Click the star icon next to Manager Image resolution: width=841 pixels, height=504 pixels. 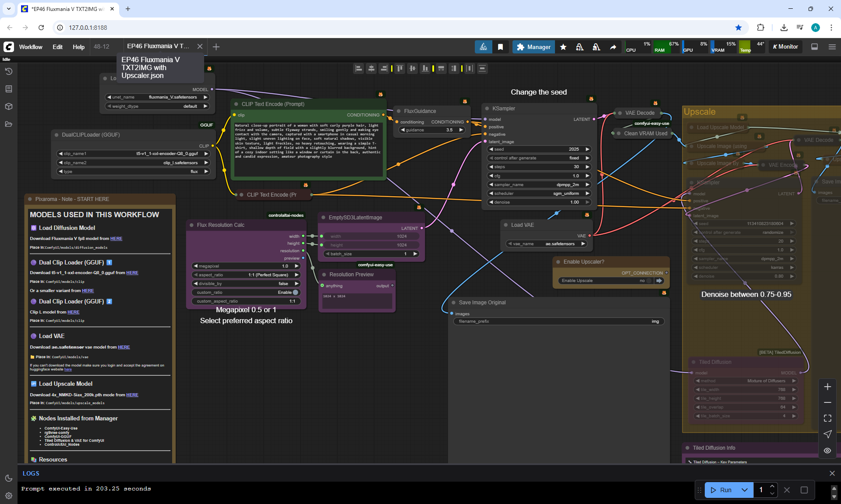563,47
